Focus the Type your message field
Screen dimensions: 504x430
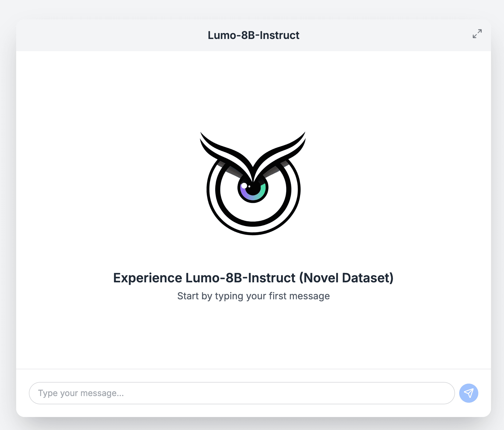[242, 393]
